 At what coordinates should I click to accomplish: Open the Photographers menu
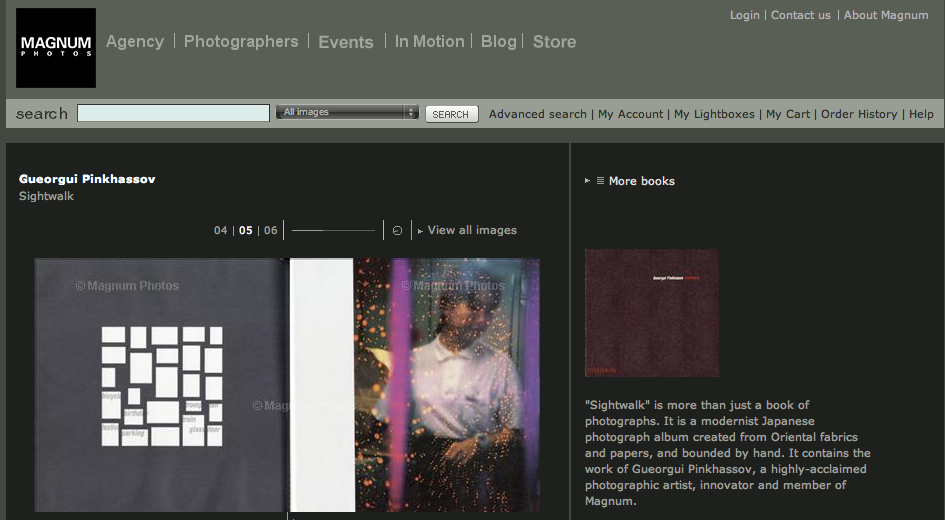241,42
